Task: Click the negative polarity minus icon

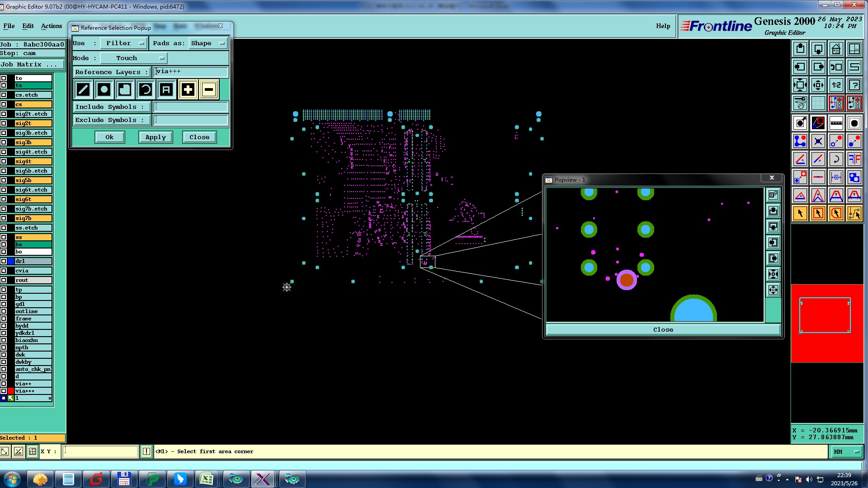Action: [x=208, y=89]
